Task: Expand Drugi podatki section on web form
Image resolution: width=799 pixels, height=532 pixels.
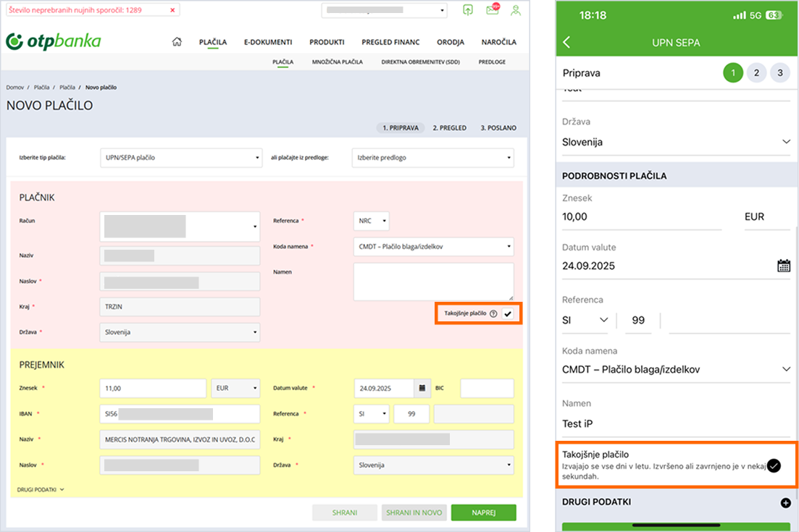Action: point(41,489)
